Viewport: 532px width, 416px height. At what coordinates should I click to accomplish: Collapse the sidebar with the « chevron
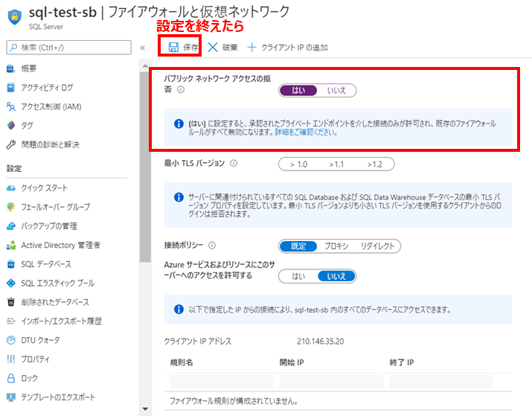[x=143, y=48]
